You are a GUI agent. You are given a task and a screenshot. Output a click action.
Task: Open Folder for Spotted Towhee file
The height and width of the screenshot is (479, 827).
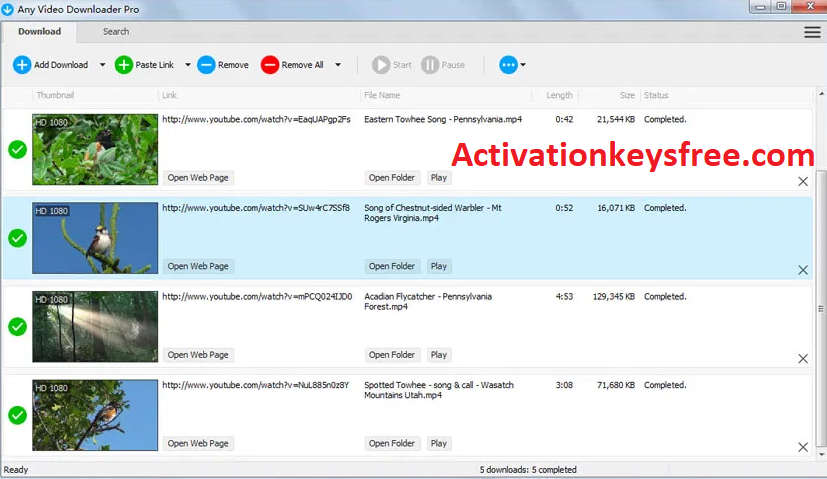click(x=392, y=444)
